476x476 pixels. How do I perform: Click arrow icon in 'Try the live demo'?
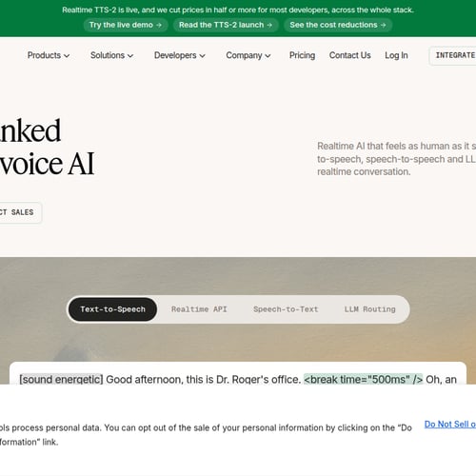[159, 25]
